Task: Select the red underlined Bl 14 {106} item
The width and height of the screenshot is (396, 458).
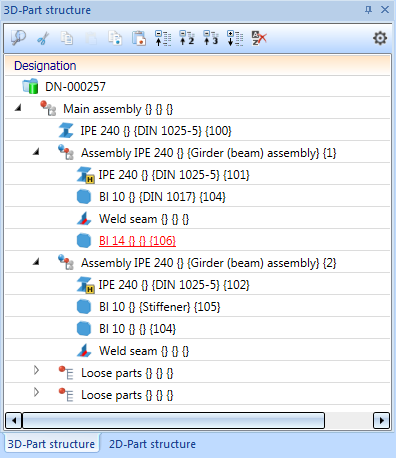Action: (x=137, y=241)
